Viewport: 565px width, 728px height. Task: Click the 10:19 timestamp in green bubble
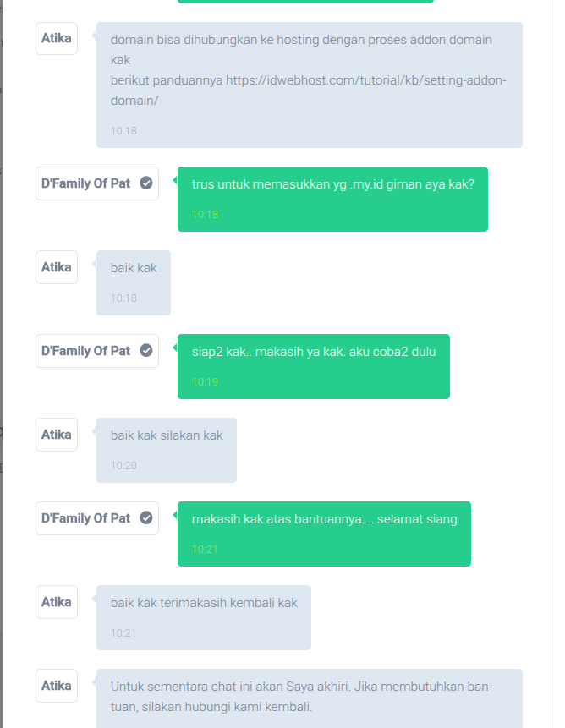pyautogui.click(x=205, y=381)
